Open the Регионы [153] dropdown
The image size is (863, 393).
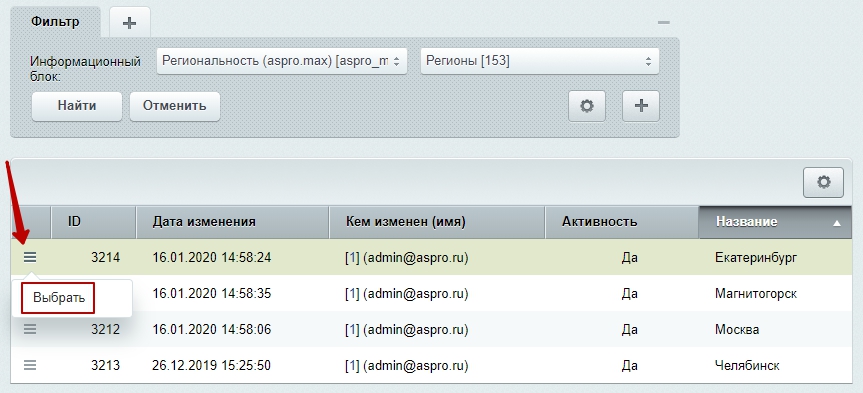tap(539, 61)
